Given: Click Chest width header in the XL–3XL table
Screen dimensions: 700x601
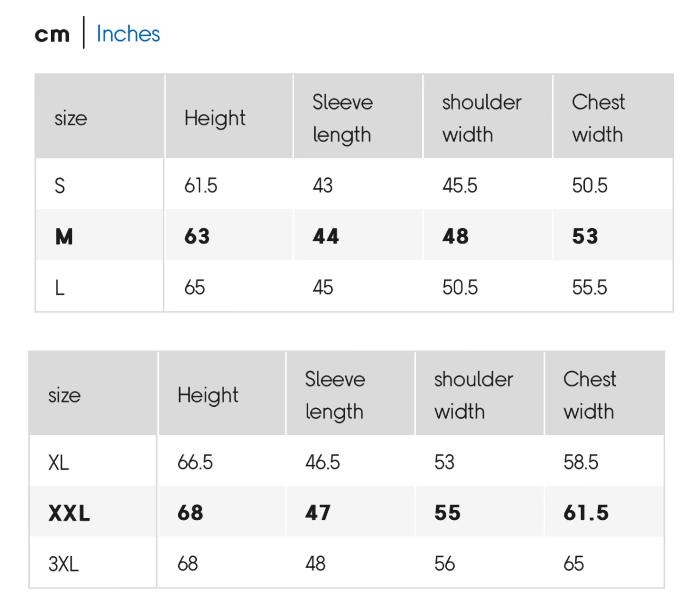Looking at the screenshot, I should point(589,395).
